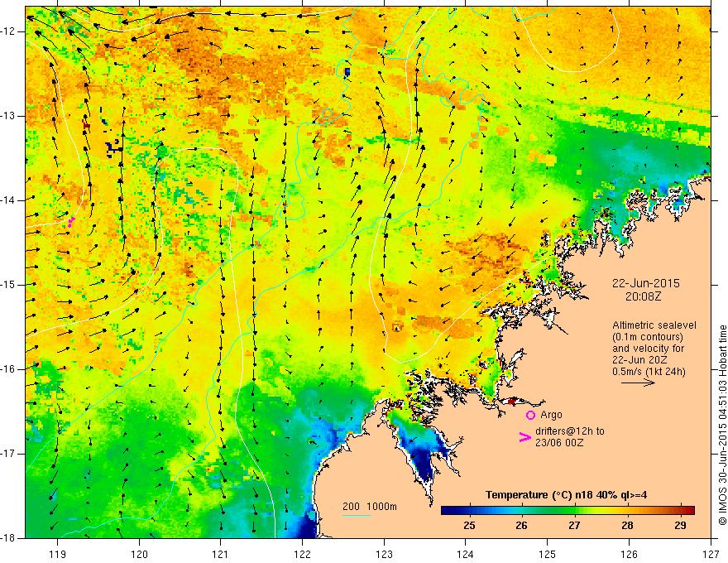Click the '122' longitude axis label
728x563 pixels.
(x=302, y=554)
